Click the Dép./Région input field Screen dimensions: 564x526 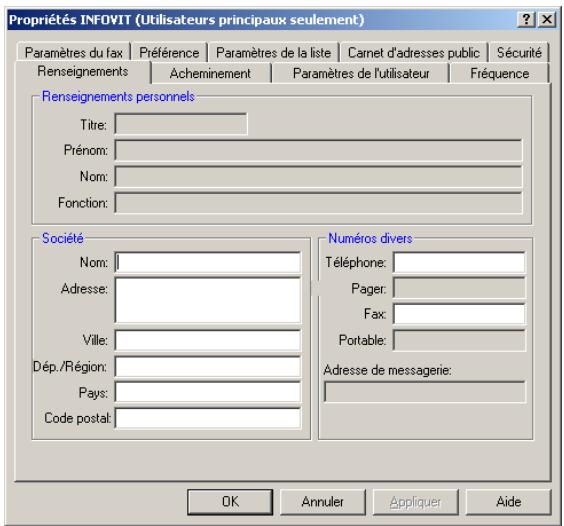208,367
